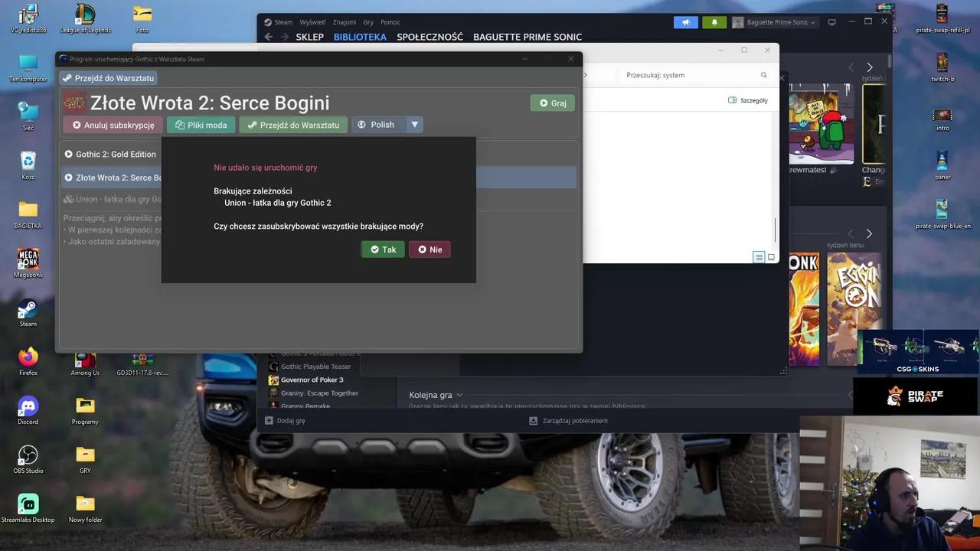Open the GRY folder on desktop
Screen dimensions: 980x551
coord(85,459)
